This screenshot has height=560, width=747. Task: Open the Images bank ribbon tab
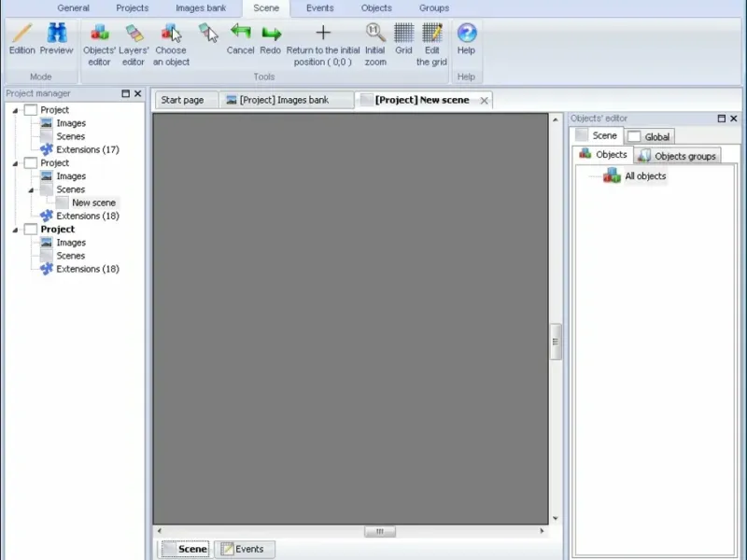[201, 8]
